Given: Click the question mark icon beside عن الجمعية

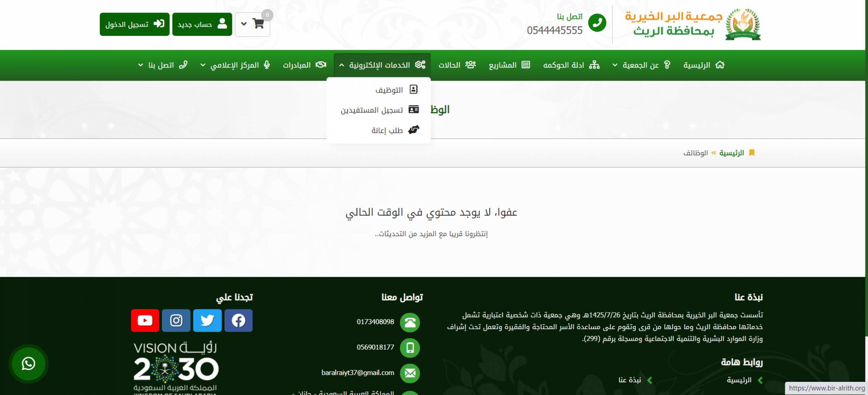Looking at the screenshot, I should point(667,65).
